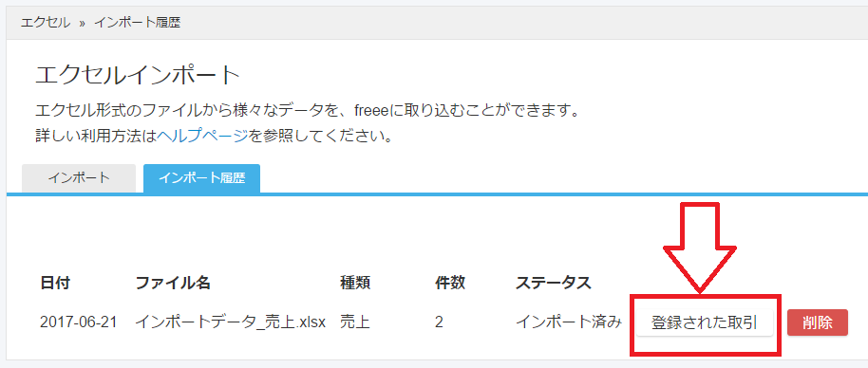Go to エクセル in the breadcrumb
Image resolution: width=868 pixels, height=368 pixels.
coord(46,23)
